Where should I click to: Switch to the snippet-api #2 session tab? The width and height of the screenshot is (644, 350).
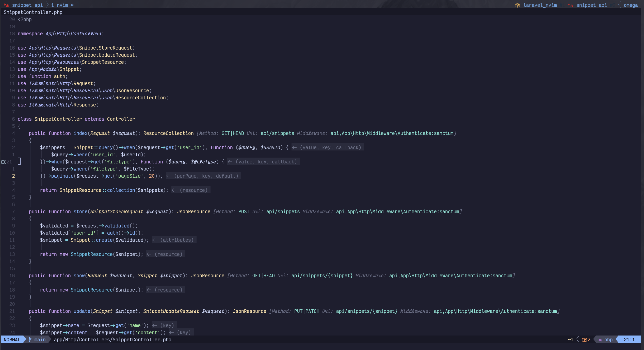[591, 5]
